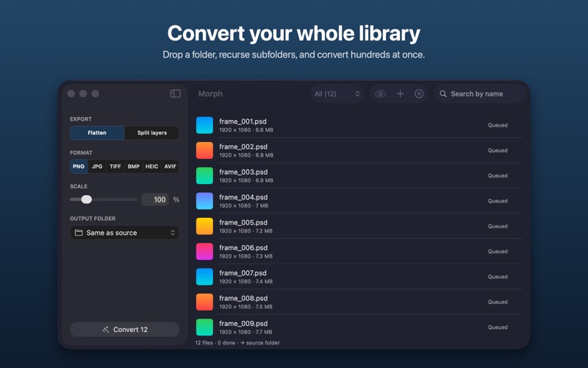Click the frame_004.psd file name
Screen dimensions: 588x368
pos(243,197)
